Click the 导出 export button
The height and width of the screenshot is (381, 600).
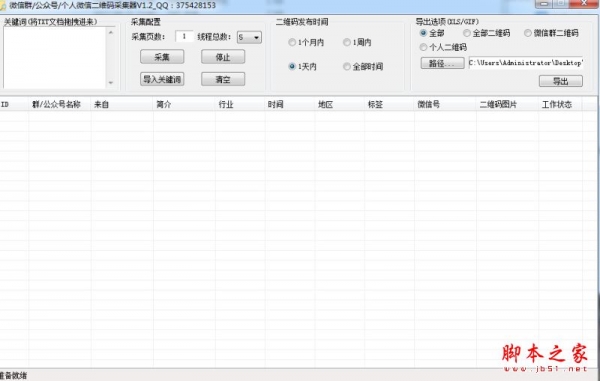(561, 81)
